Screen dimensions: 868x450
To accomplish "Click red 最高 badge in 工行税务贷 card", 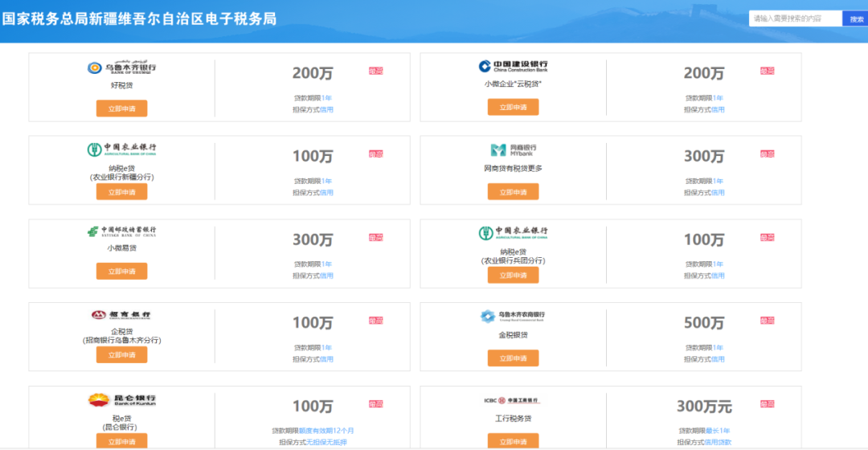I will tap(768, 404).
